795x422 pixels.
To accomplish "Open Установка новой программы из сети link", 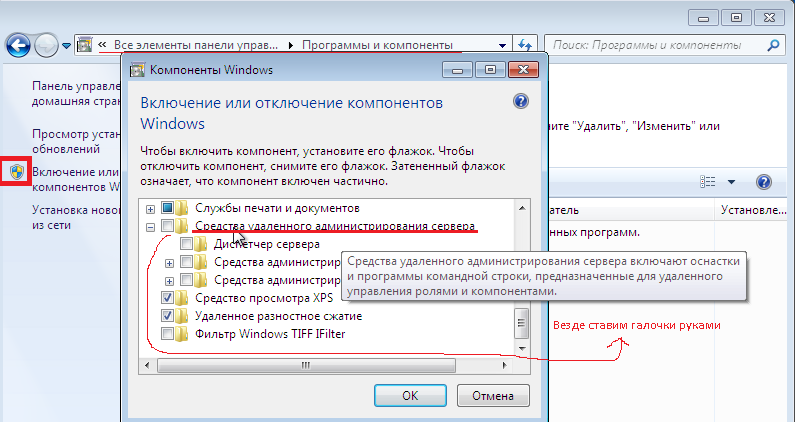I will pyautogui.click(x=76, y=217).
